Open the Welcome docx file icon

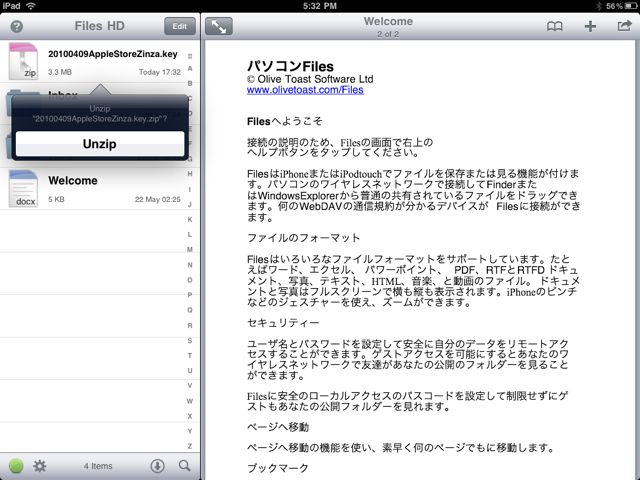tap(24, 189)
